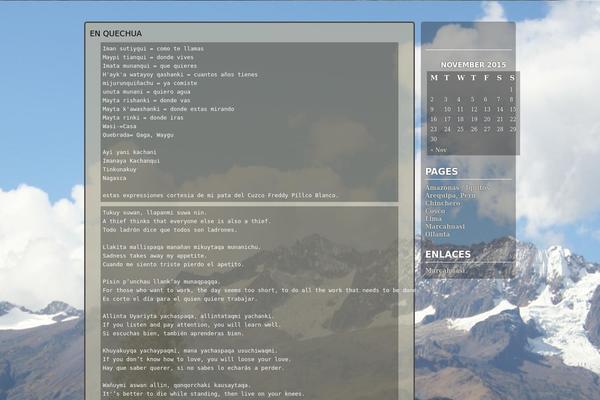
Task: Click the 'Mayta rishanki = donde vas' line
Action: pyautogui.click(x=146, y=100)
